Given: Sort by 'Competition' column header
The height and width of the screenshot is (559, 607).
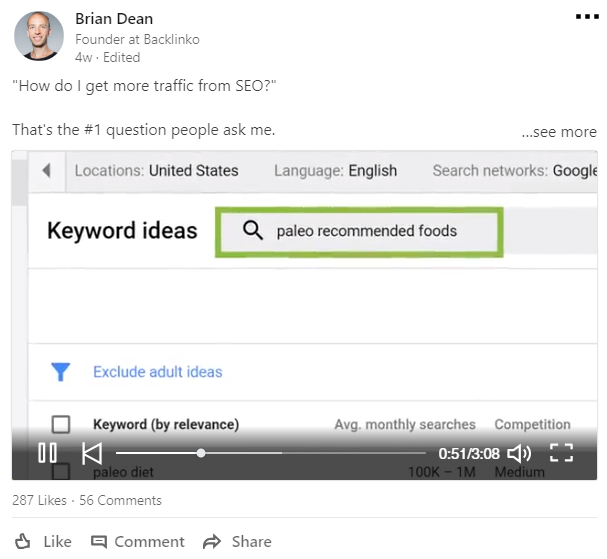Looking at the screenshot, I should click(532, 424).
